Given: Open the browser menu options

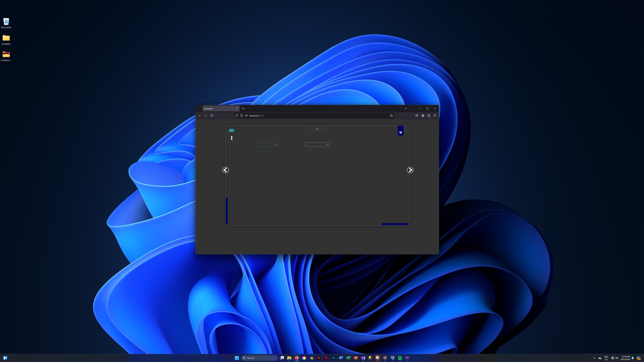Looking at the screenshot, I should click(435, 115).
